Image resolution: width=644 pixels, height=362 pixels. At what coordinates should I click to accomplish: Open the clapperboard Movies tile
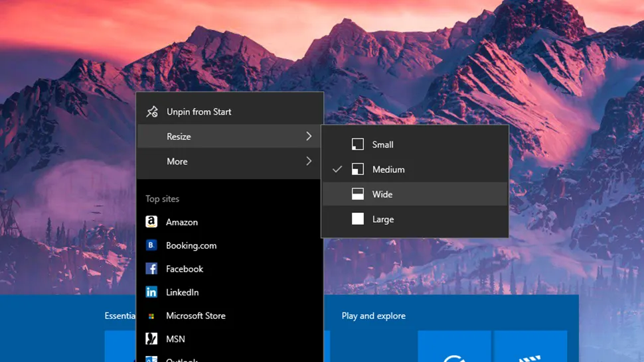(530, 347)
